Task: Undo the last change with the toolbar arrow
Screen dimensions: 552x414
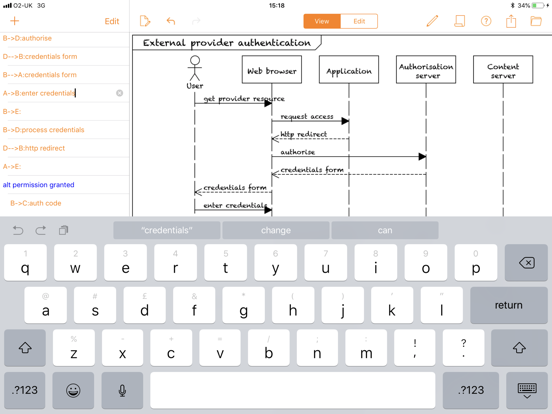Action: 171,21
